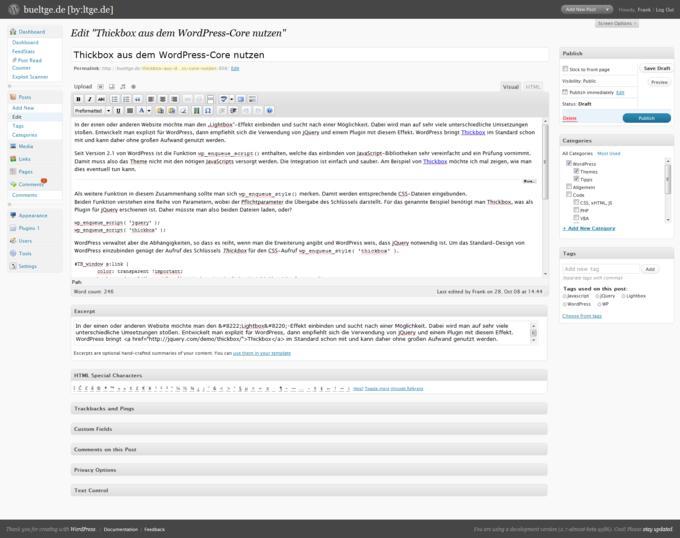Check the PHP category
Viewport: 680px width, 538px height.
(576, 210)
